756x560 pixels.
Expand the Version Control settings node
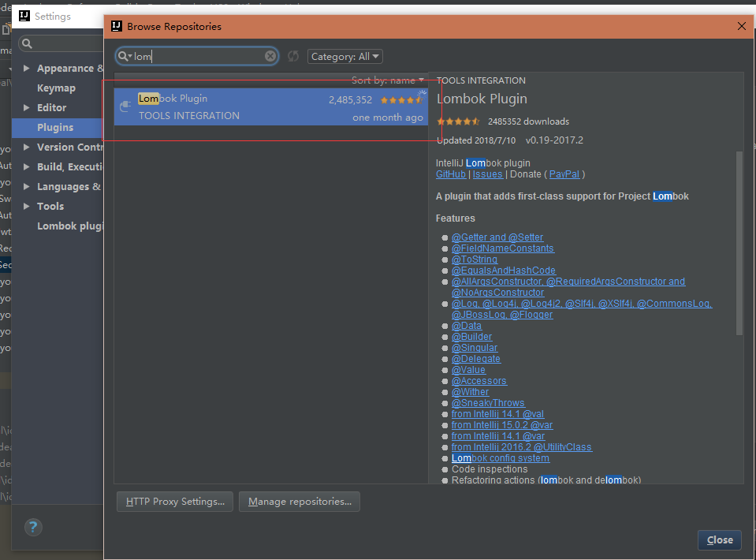coord(27,147)
